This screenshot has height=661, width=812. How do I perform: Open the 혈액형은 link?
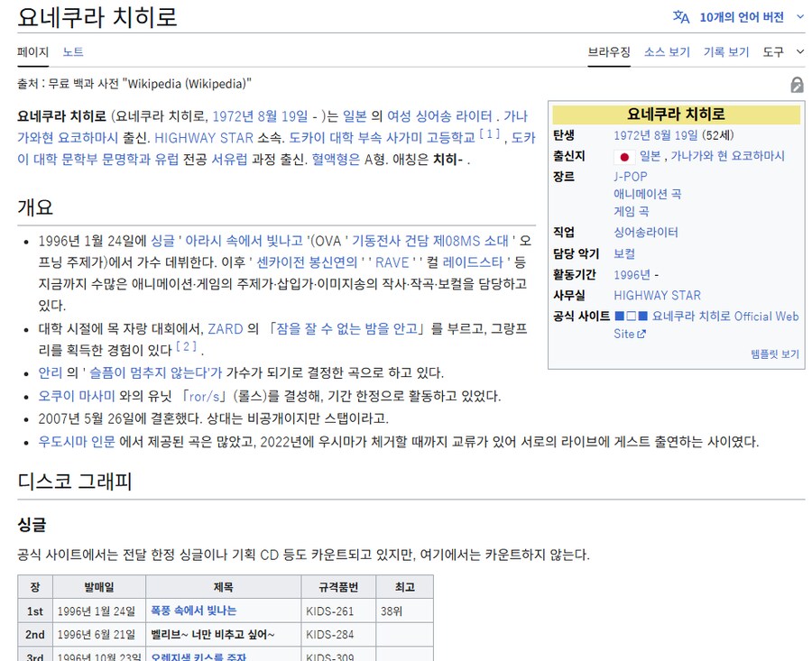coord(336,159)
